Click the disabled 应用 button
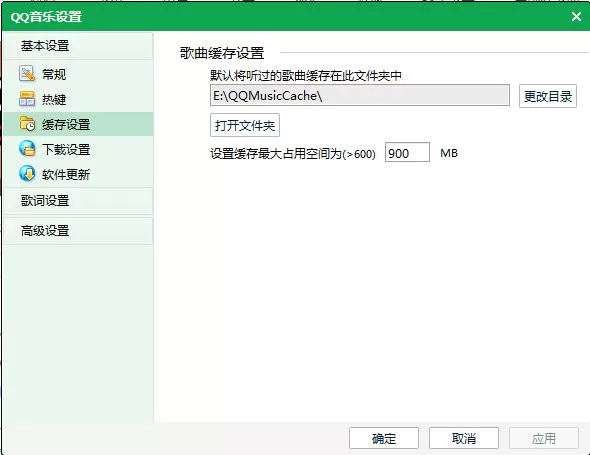This screenshot has height=455, width=590. coord(544,438)
